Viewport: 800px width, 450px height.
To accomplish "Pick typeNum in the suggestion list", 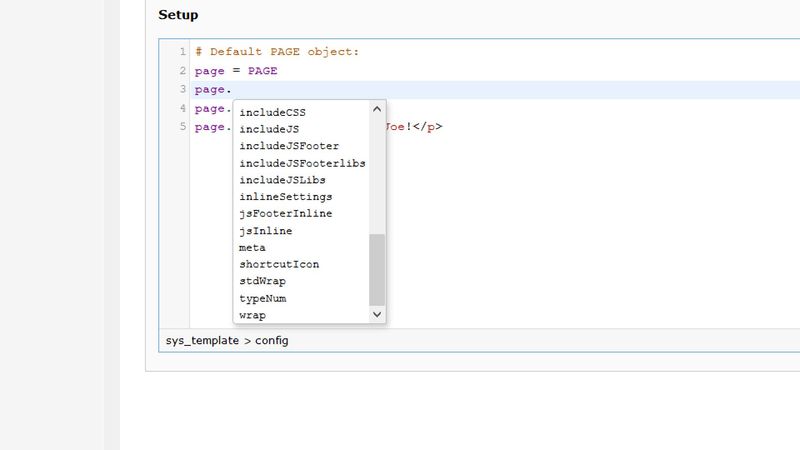I will click(262, 299).
